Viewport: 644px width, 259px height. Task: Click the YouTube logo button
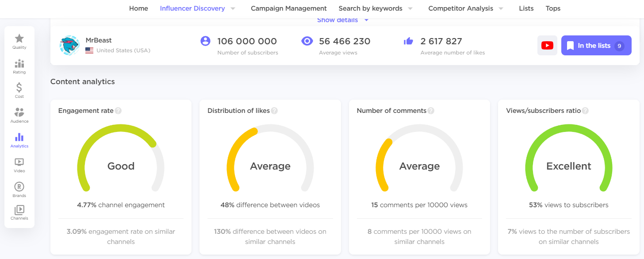click(547, 46)
